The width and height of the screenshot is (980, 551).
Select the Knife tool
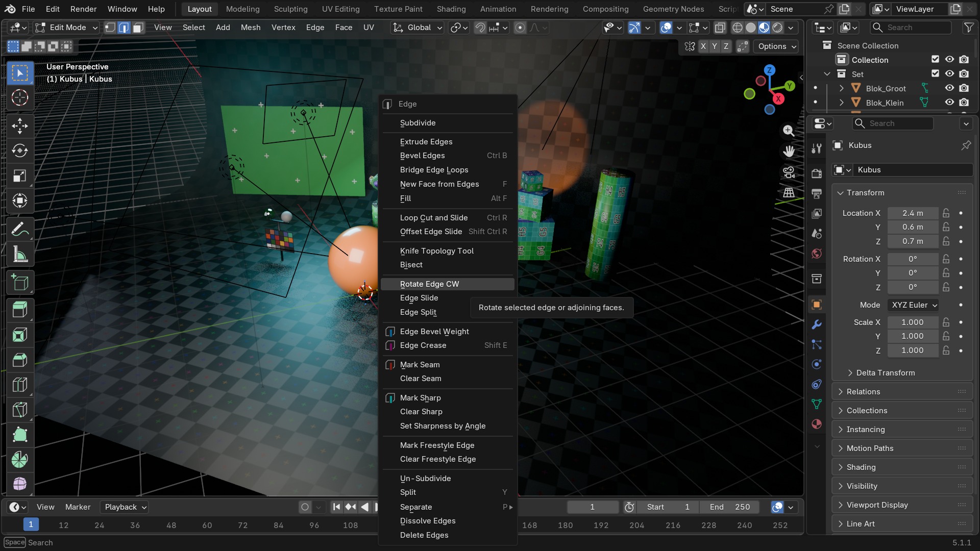click(20, 410)
